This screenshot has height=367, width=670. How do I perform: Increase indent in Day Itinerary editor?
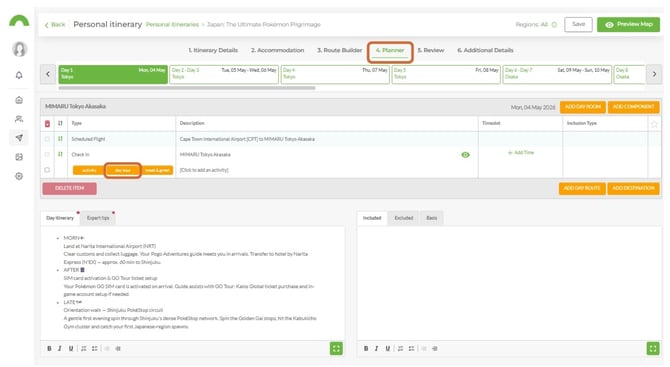tap(118, 349)
